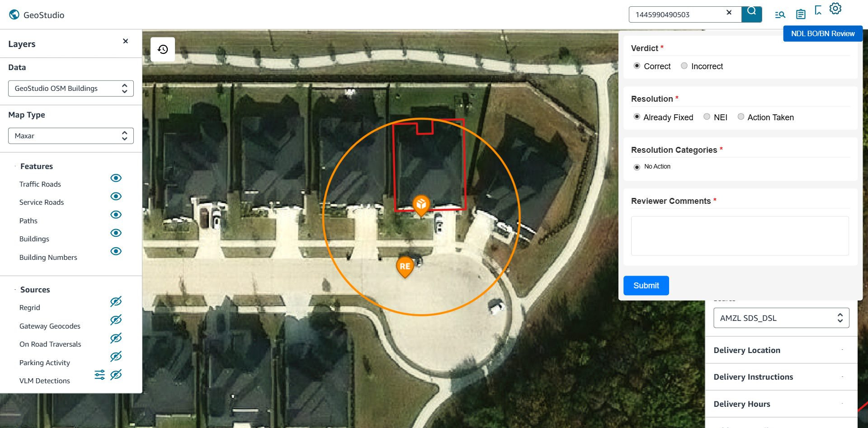Open the NDL BO/BN Review tab

click(823, 33)
